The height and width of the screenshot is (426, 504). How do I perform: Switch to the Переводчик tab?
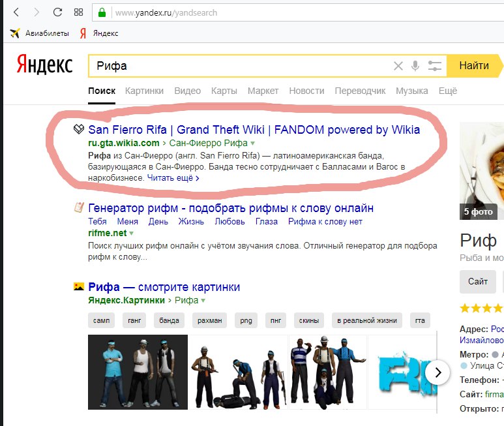click(x=360, y=91)
